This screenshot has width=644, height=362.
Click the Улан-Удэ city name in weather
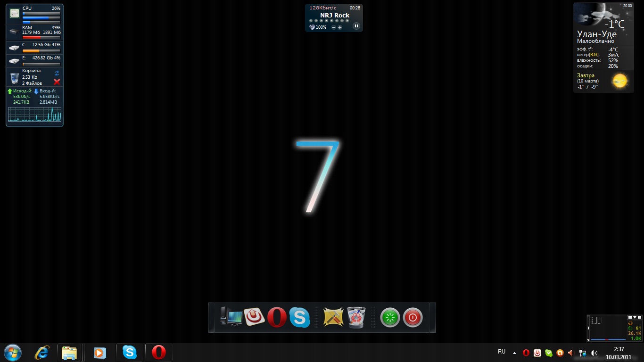pyautogui.click(x=596, y=34)
